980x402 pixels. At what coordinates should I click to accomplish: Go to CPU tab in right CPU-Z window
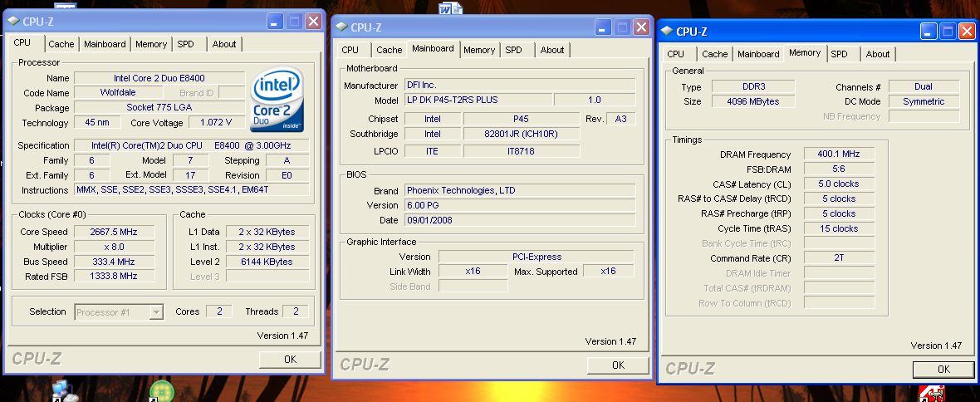676,54
